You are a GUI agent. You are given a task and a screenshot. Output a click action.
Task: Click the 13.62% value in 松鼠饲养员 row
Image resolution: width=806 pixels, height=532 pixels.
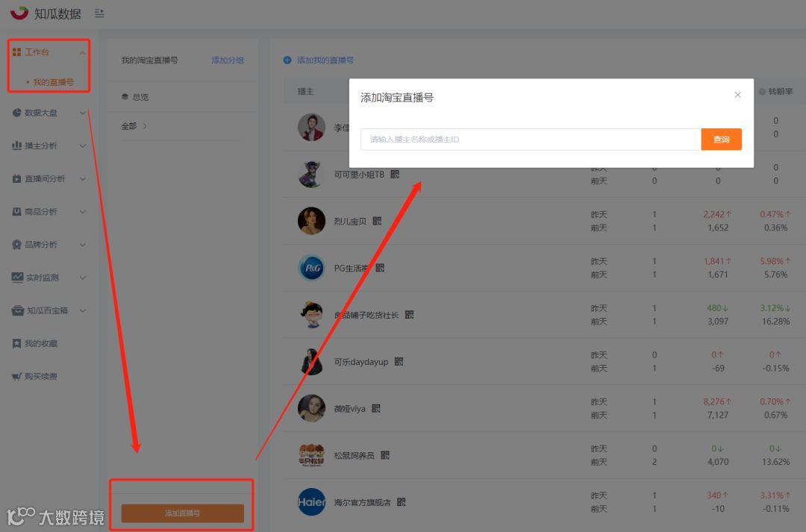pyautogui.click(x=775, y=462)
